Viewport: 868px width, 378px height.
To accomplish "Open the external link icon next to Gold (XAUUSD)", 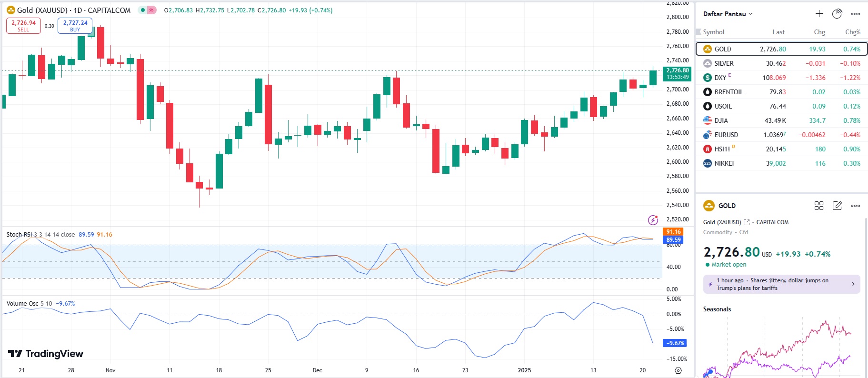I will pyautogui.click(x=747, y=222).
